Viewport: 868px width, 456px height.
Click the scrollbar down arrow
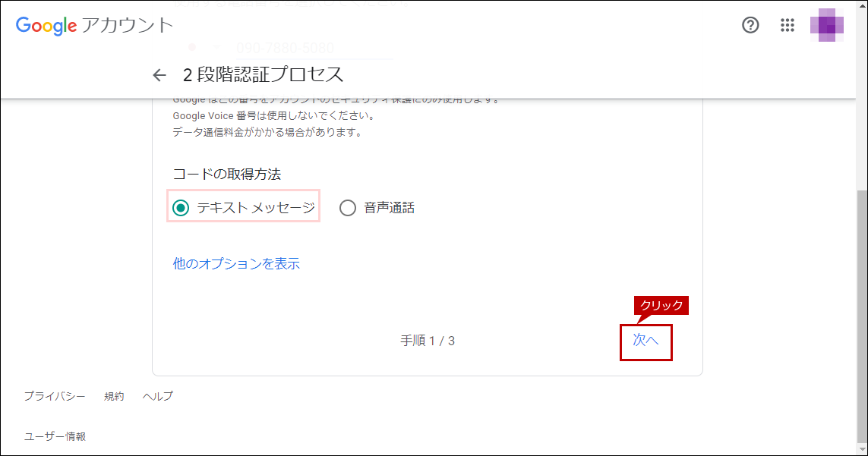(x=862, y=449)
